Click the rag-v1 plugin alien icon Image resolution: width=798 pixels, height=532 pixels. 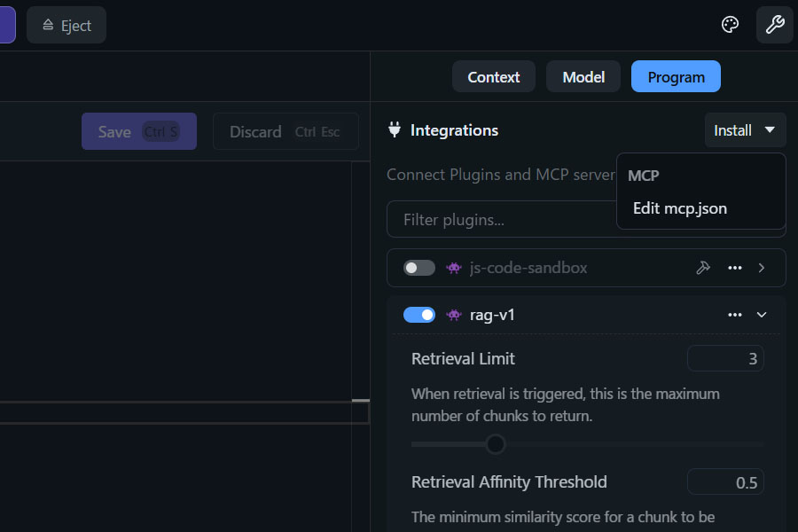[x=454, y=315]
